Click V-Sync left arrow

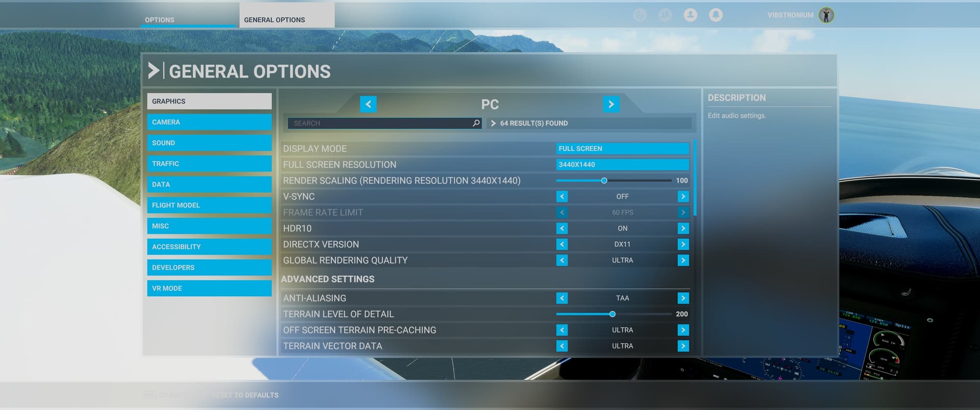click(562, 196)
